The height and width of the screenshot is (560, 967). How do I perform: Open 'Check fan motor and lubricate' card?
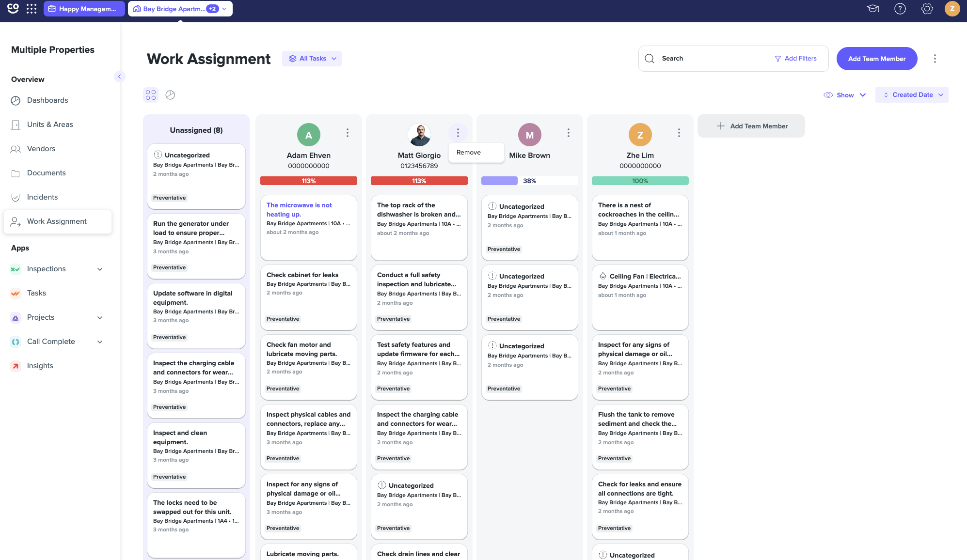click(x=309, y=367)
